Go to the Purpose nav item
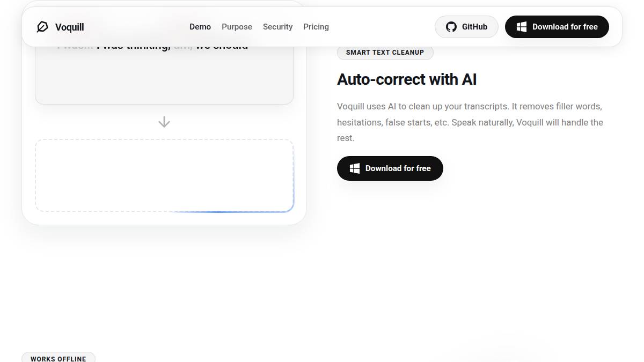The height and width of the screenshot is (362, 644). (x=237, y=27)
